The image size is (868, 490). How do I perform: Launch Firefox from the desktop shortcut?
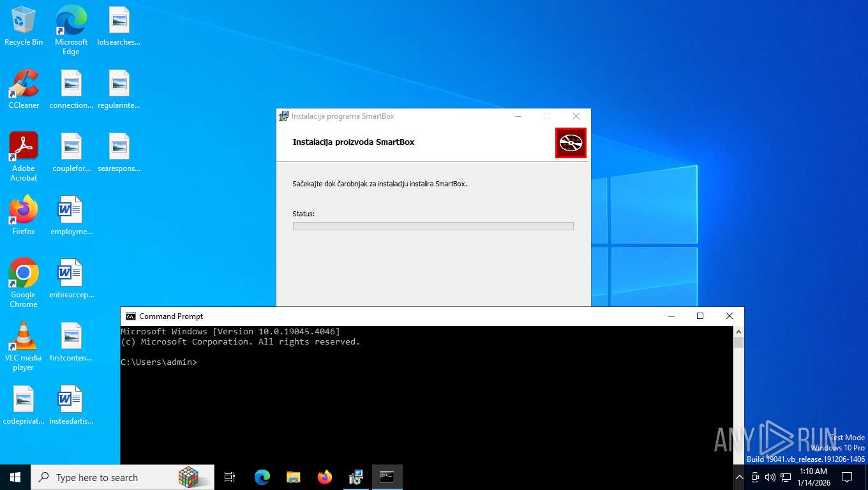[24, 216]
